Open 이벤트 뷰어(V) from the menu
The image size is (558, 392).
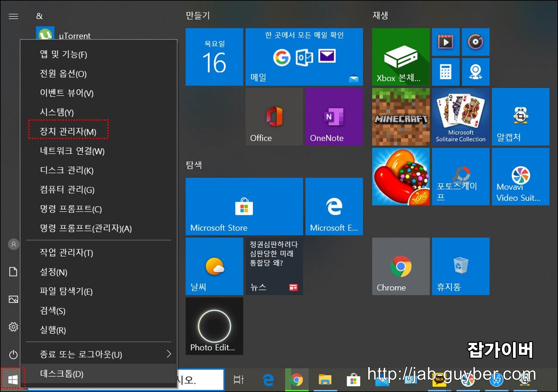[99, 93]
